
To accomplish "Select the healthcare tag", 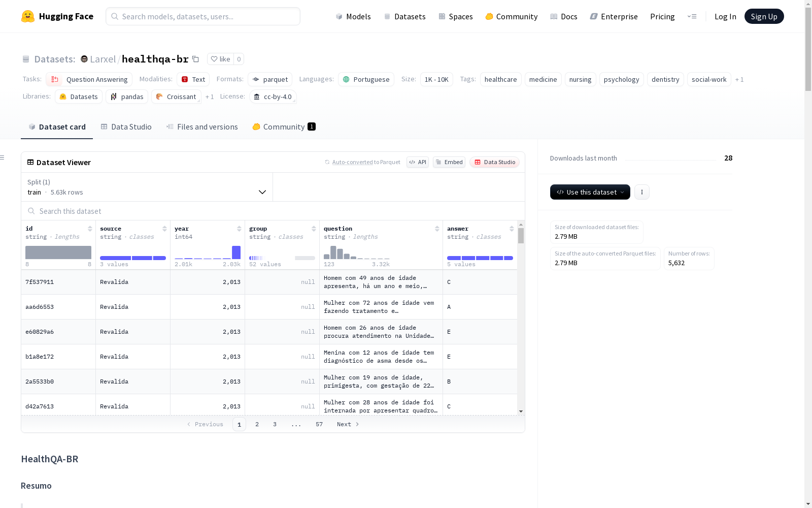I will point(501,79).
